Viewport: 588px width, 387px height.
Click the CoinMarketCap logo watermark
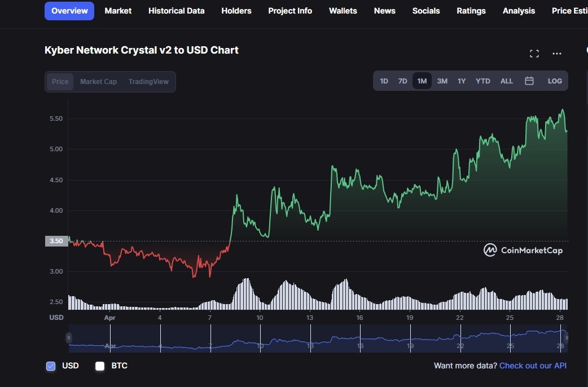[x=523, y=250]
